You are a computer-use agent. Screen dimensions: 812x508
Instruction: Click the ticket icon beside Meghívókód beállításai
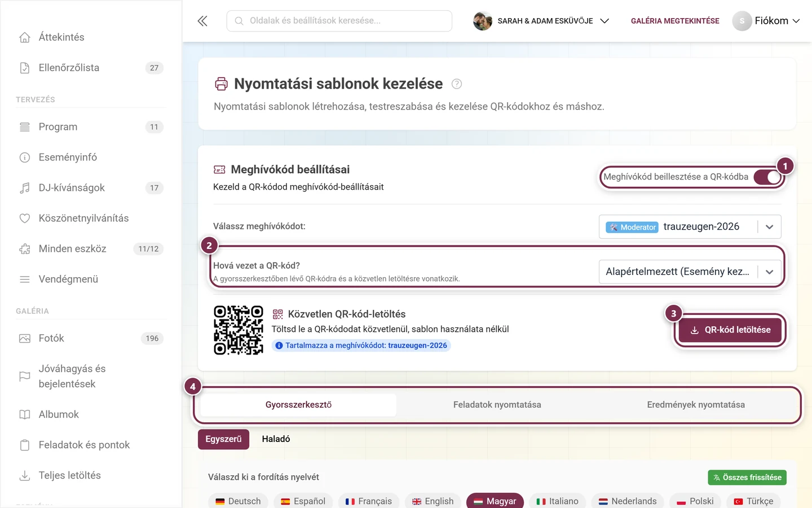(219, 170)
